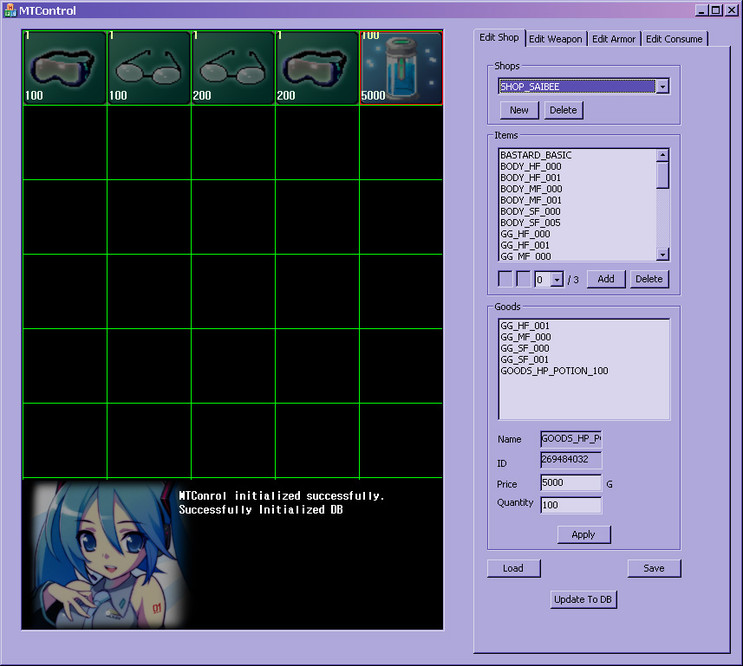The width and height of the screenshot is (743, 666).
Task: Click the MTControl title bar icon
Action: 10,10
